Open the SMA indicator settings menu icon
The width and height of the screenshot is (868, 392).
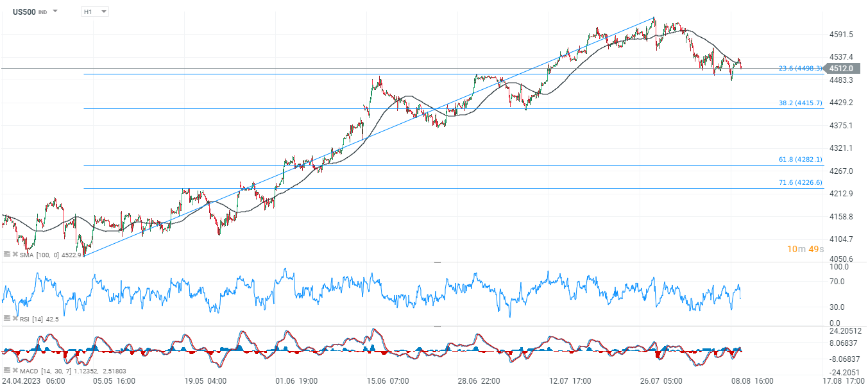click(6, 255)
